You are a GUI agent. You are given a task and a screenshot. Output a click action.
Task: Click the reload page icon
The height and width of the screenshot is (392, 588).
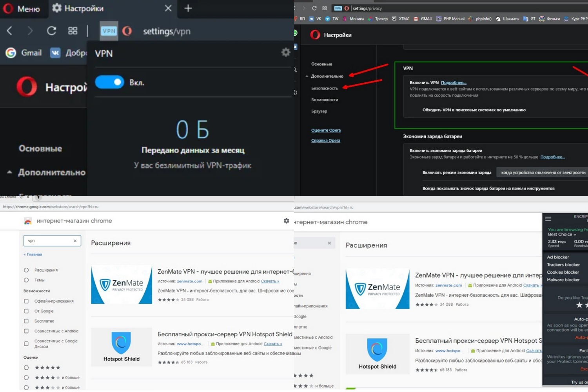click(x=51, y=31)
